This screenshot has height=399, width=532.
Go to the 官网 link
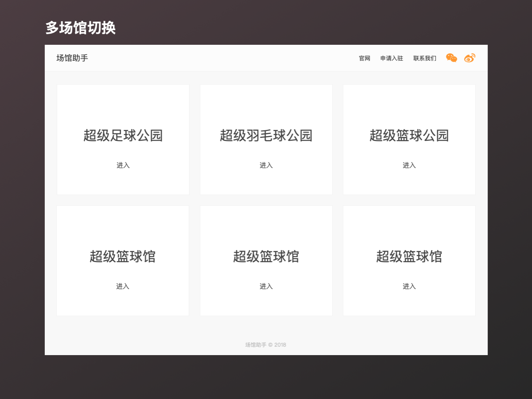coord(364,59)
